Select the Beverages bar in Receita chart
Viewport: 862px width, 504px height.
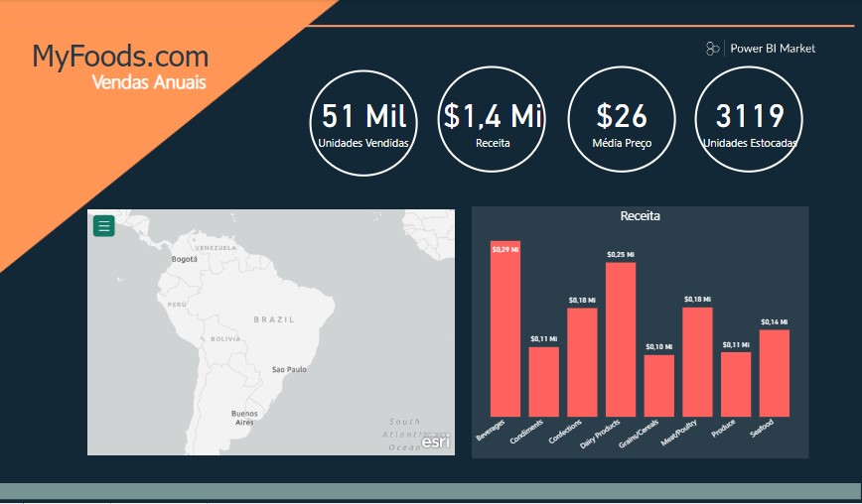coord(505,328)
